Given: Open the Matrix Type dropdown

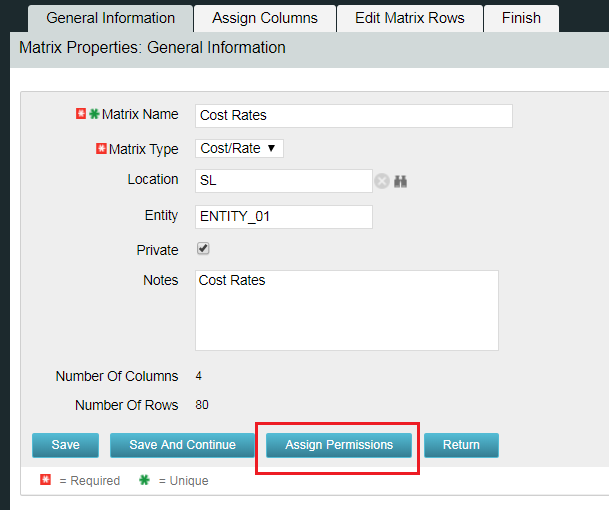Looking at the screenshot, I should click(x=239, y=148).
